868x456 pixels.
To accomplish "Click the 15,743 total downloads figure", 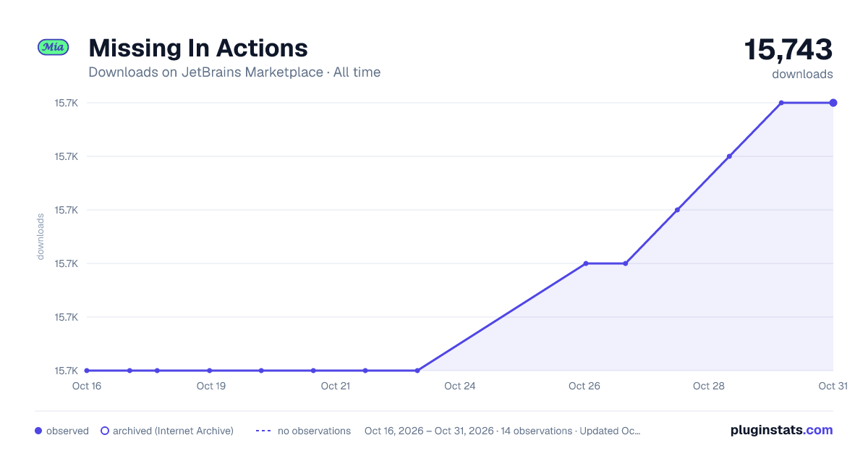I will pos(788,50).
